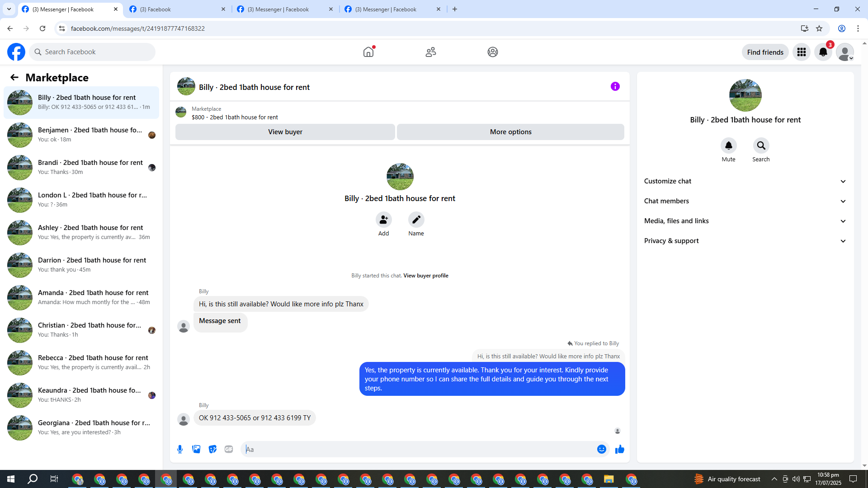Focus the Search Facebook field
868x488 pixels.
point(92,52)
